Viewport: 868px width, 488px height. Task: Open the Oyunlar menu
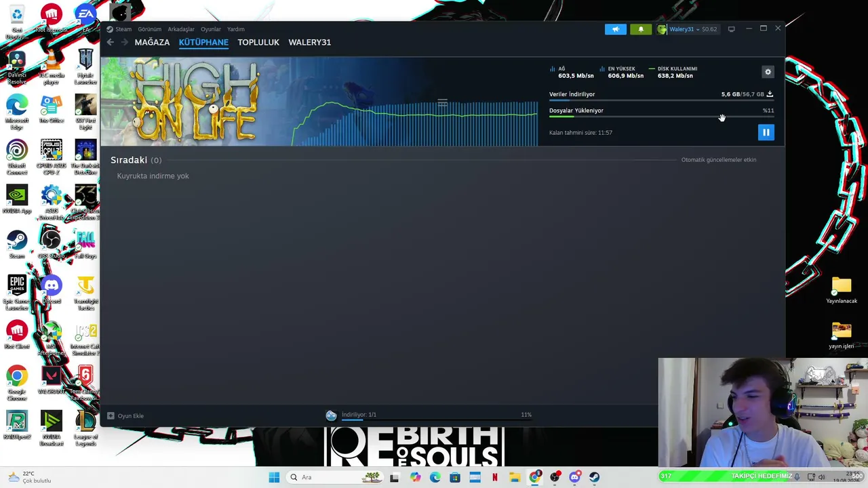(211, 29)
